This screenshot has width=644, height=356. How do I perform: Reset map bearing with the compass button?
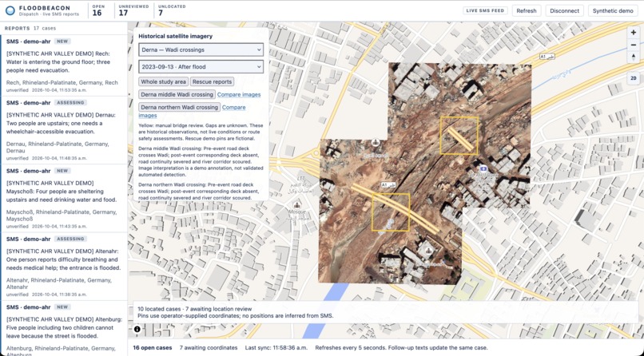tap(634, 57)
